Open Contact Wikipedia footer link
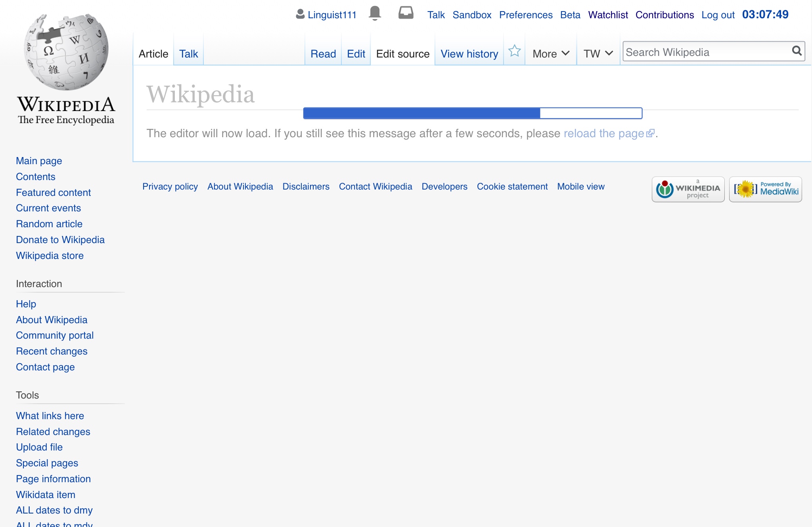 click(x=375, y=186)
